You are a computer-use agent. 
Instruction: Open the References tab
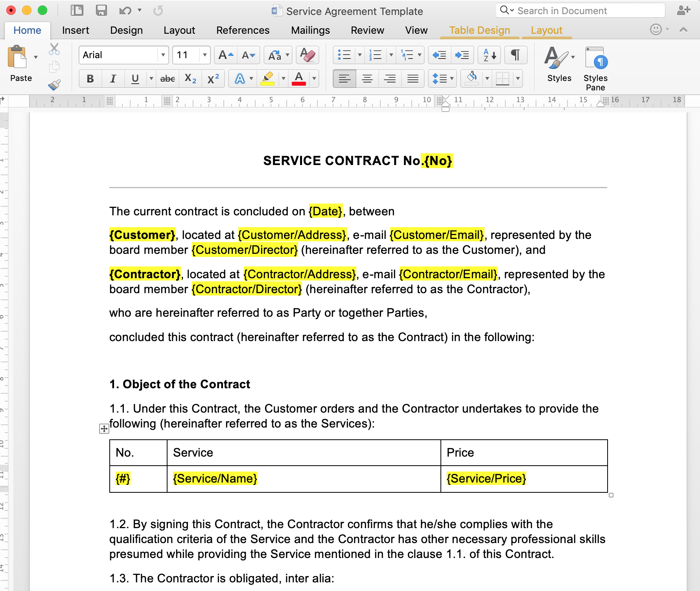[x=243, y=30]
